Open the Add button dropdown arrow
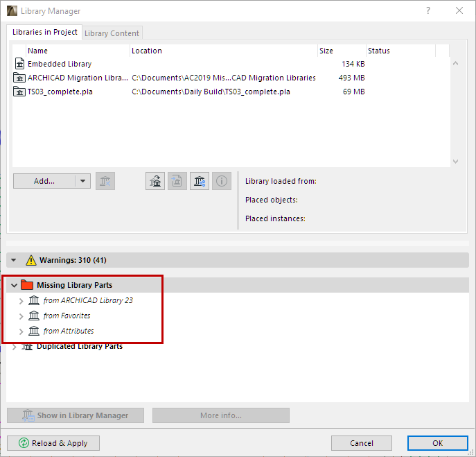 (82, 181)
